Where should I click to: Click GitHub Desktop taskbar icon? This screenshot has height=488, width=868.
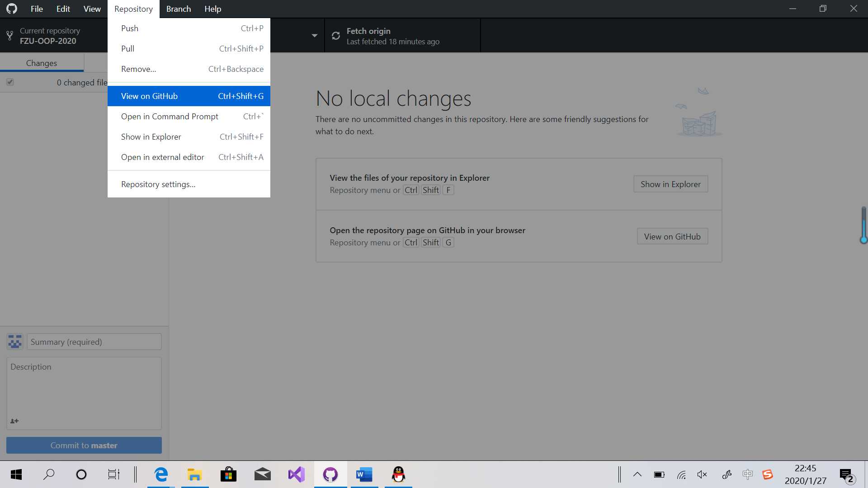[x=330, y=474]
